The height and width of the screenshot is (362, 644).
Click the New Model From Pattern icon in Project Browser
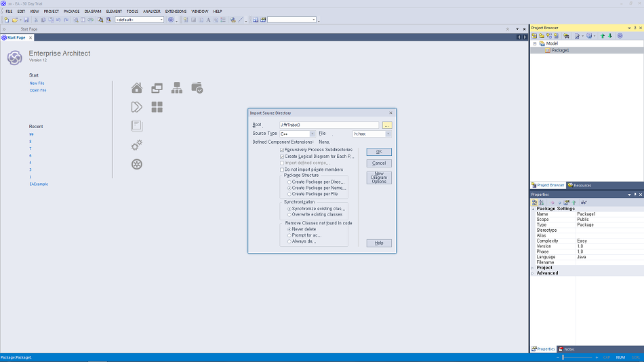pyautogui.click(x=534, y=36)
